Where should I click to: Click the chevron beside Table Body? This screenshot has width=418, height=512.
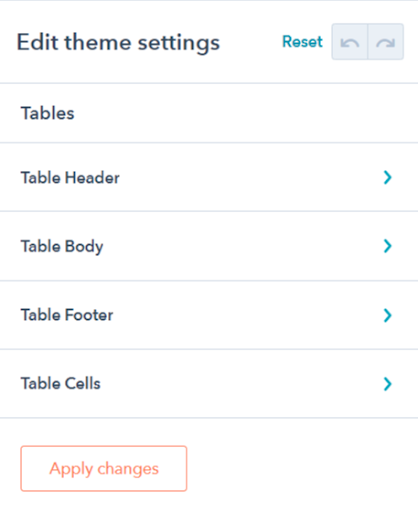(x=387, y=246)
